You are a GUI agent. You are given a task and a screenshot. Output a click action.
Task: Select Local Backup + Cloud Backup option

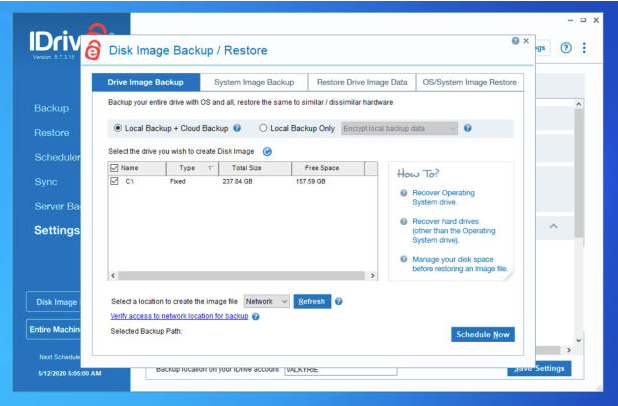tap(117, 128)
